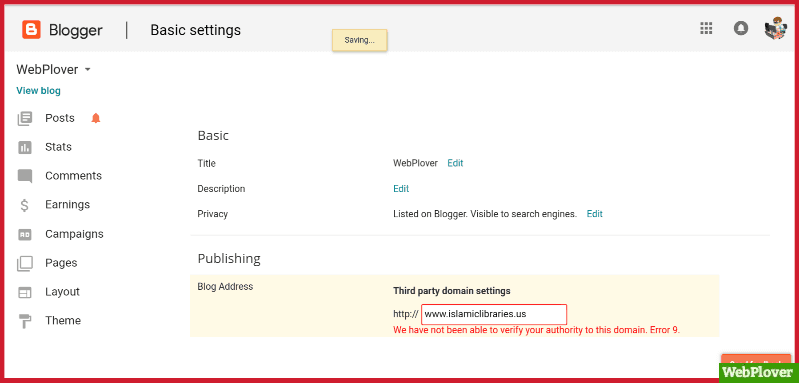
Task: Click the Comments speech bubble icon
Action: tap(24, 176)
